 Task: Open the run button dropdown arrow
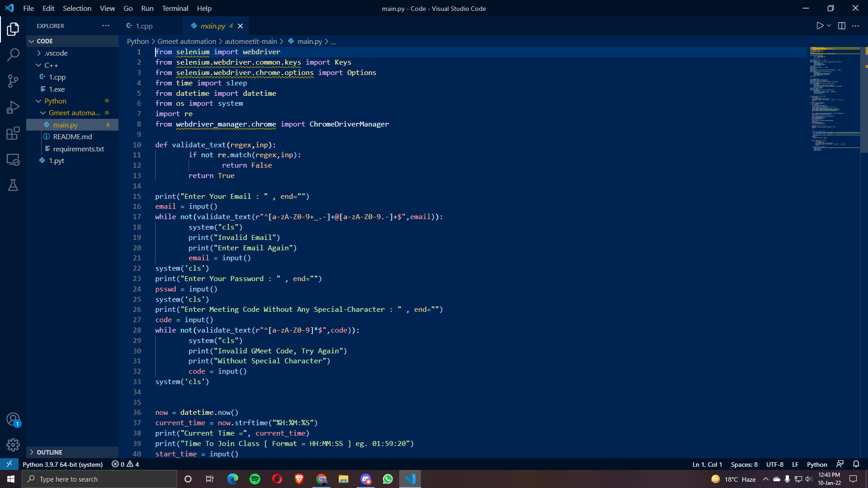[829, 26]
